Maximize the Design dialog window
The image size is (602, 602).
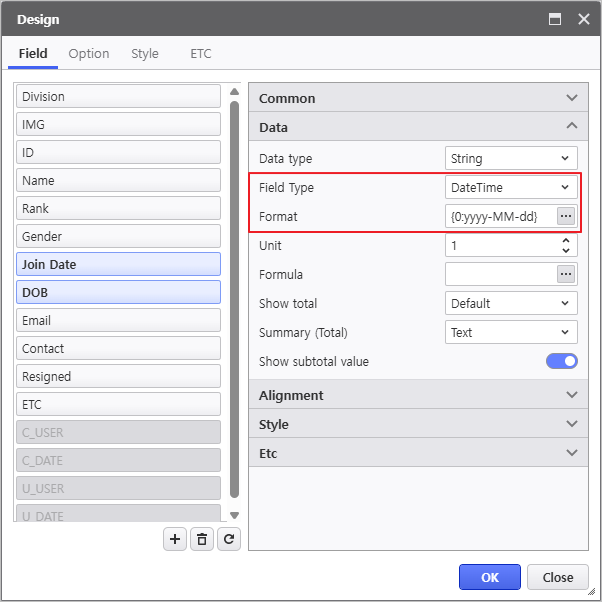point(555,19)
